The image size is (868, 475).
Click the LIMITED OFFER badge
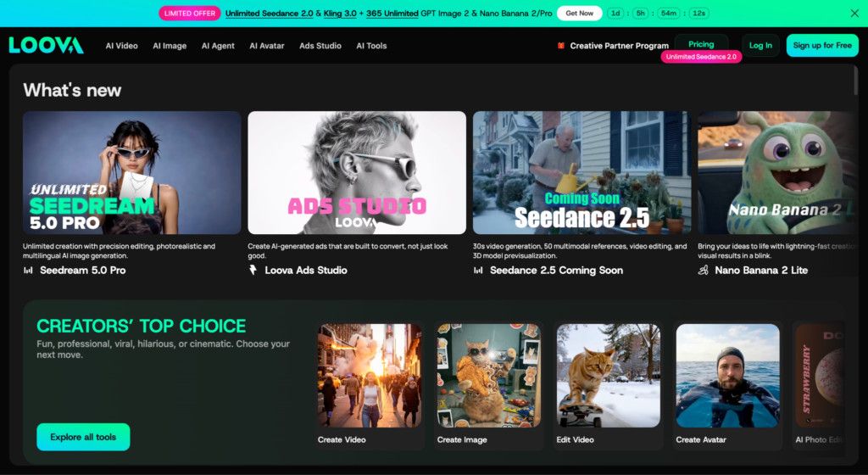coord(189,14)
